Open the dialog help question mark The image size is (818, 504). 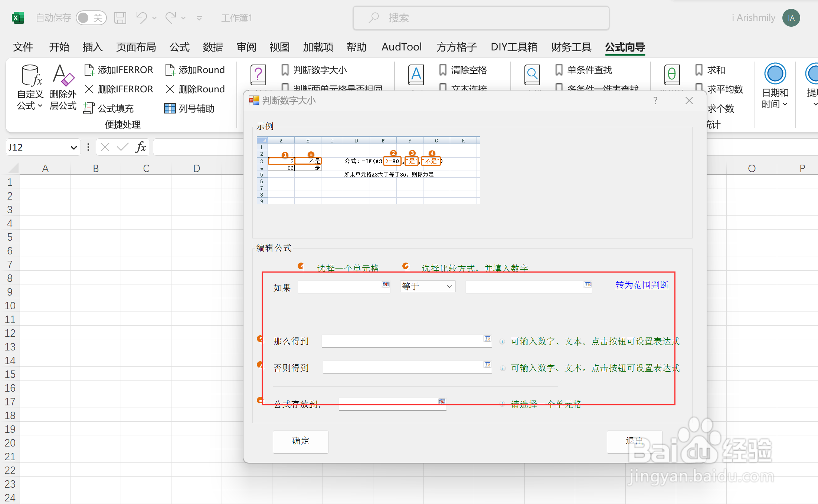coord(655,101)
